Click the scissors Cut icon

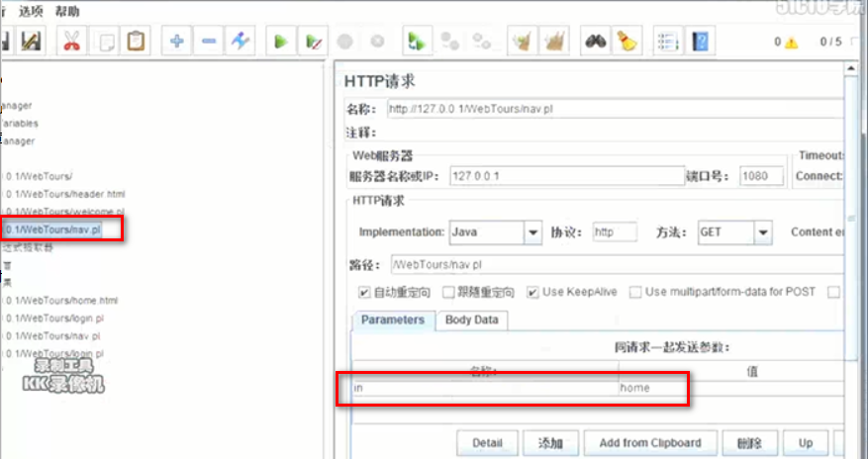click(x=71, y=42)
